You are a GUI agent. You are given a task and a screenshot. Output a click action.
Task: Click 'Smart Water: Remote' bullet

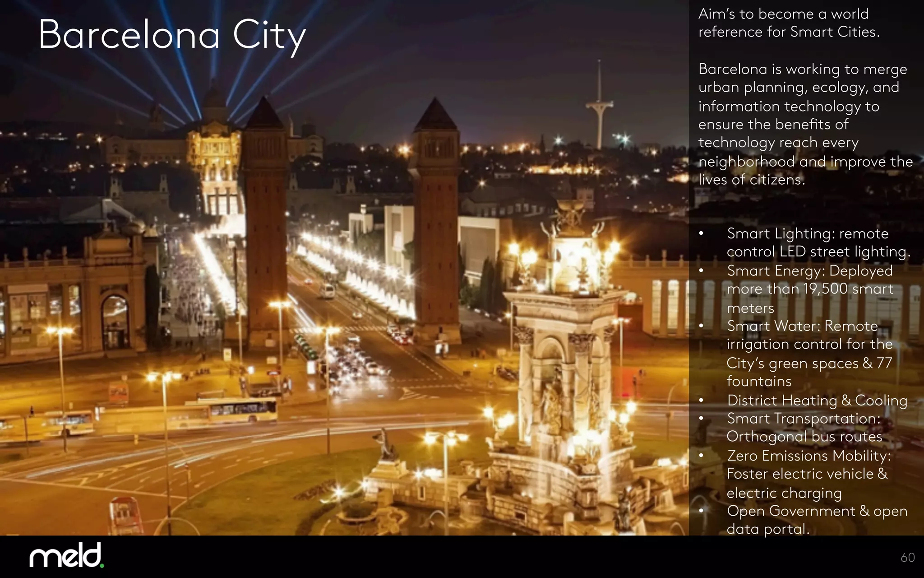tap(802, 326)
